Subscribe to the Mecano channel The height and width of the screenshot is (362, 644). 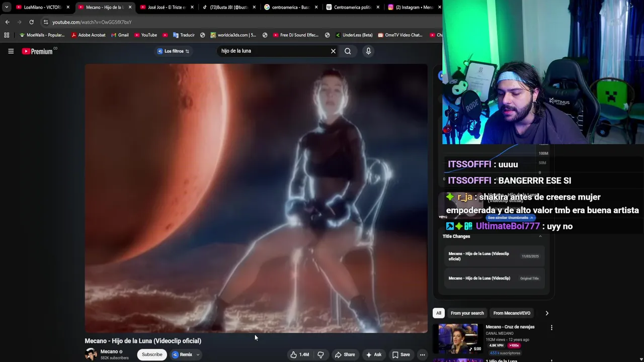pyautogui.click(x=152, y=354)
